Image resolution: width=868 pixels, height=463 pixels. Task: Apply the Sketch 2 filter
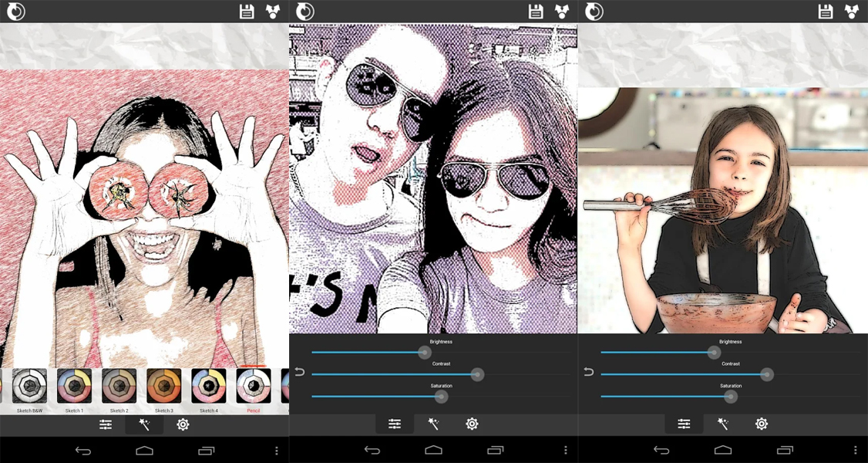click(x=119, y=386)
